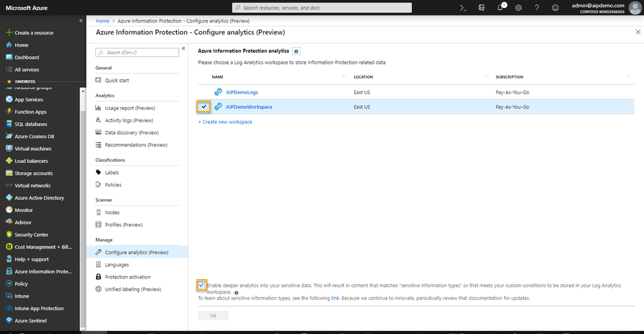This screenshot has width=644, height=334.
Task: Click the help question mark icon
Action: click(x=537, y=8)
